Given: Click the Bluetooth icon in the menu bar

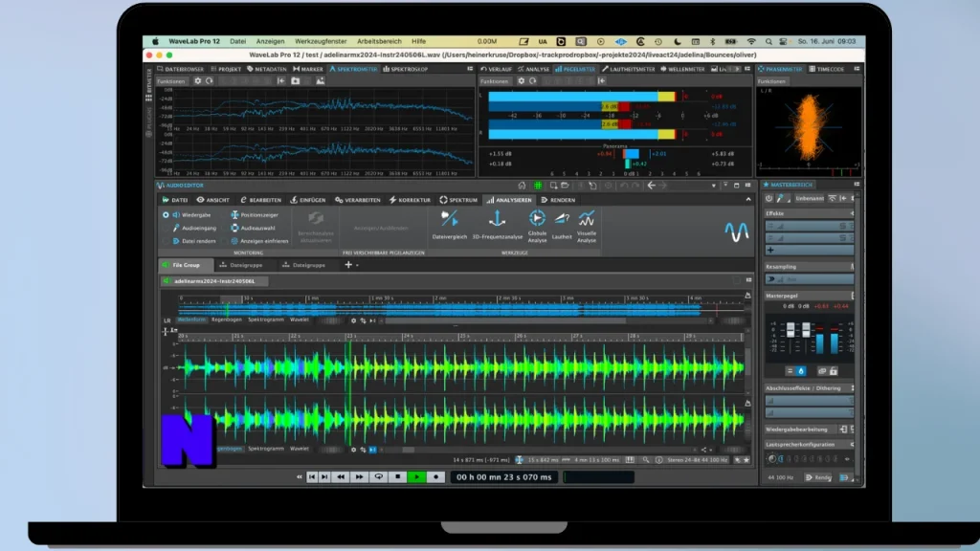Looking at the screenshot, I should coord(712,42).
